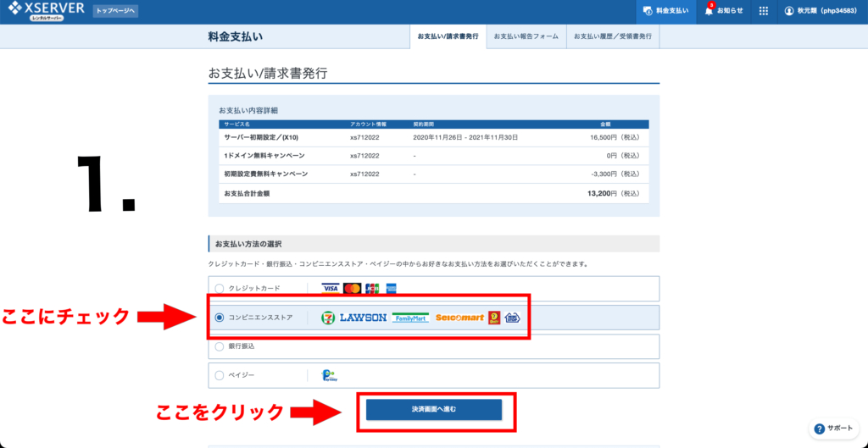This screenshot has width=868, height=448.
Task: Switch to お支払い報告フォーム tab
Action: tap(526, 36)
